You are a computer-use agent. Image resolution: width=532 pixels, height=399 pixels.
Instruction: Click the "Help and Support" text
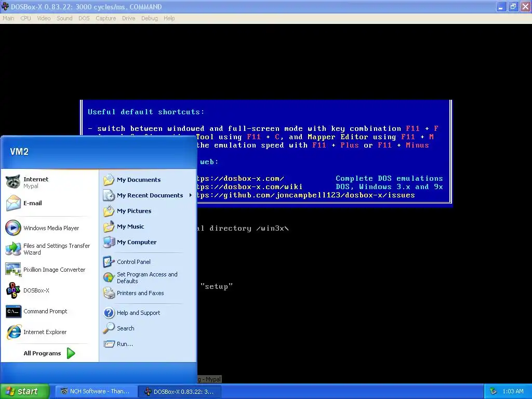pos(138,313)
